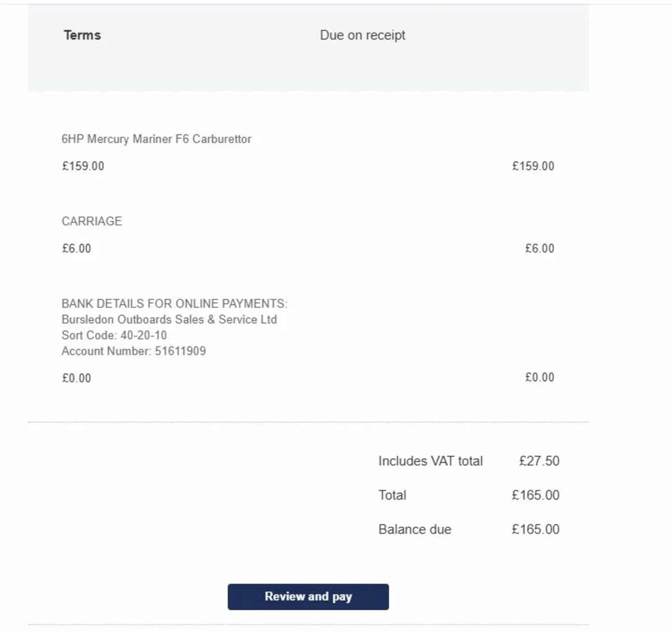
Task: Click the Review and pay button
Action: click(308, 597)
